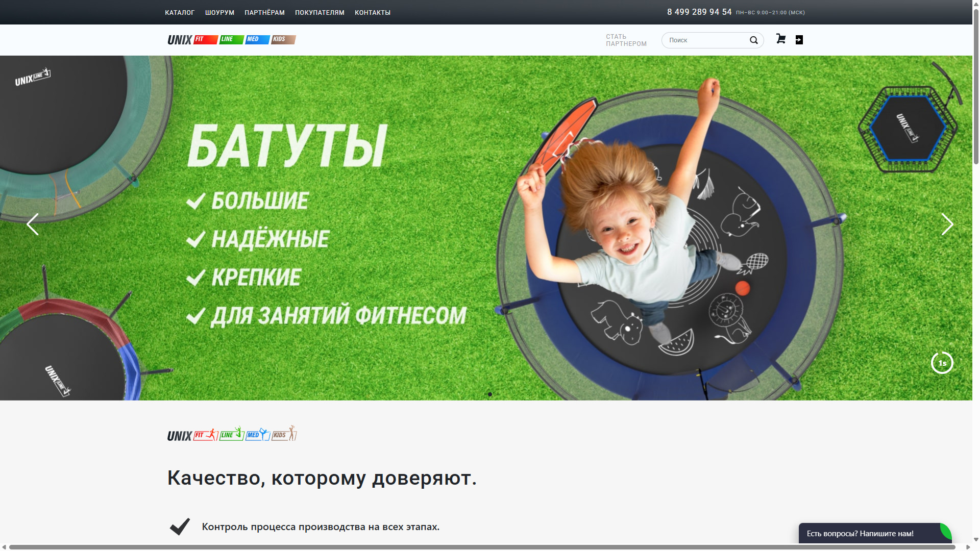Go to the previous banner slide

pos(33,224)
